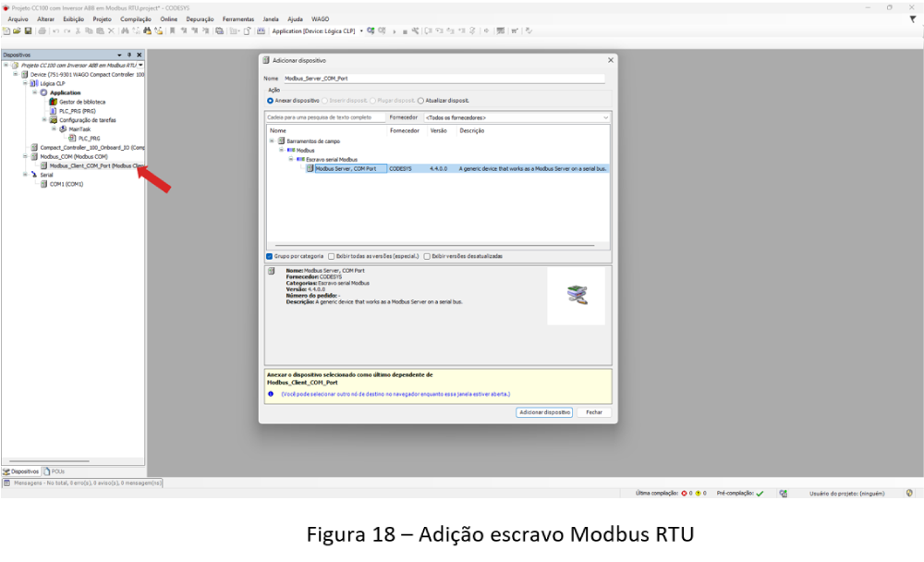Click the Gestor de biblioteca icon

click(53, 102)
